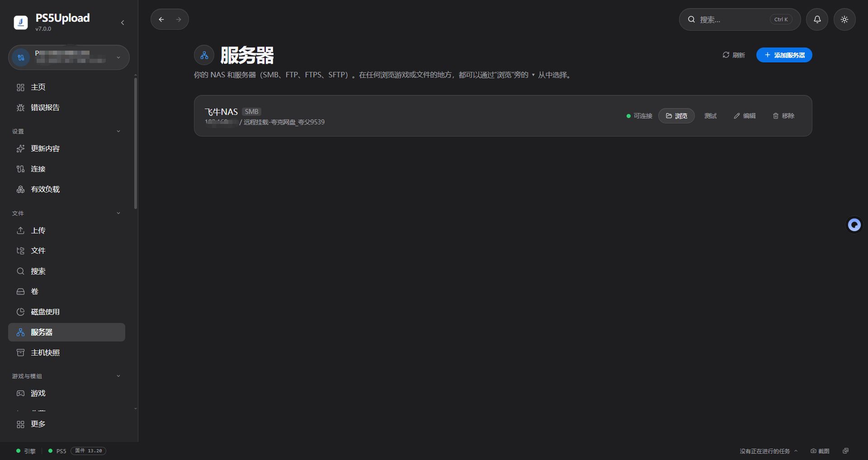Viewport: 868px width, 460px height.
Task: Open the 主页 home page
Action: [66, 87]
